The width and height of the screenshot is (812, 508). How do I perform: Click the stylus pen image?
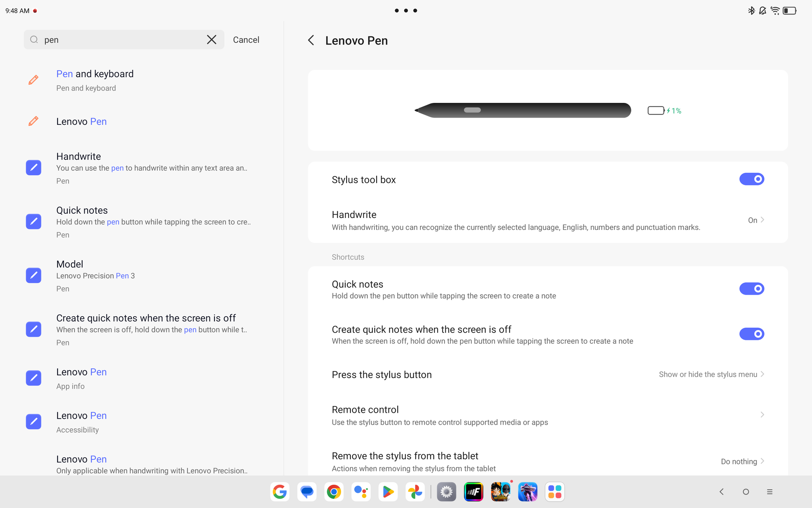coord(523,110)
